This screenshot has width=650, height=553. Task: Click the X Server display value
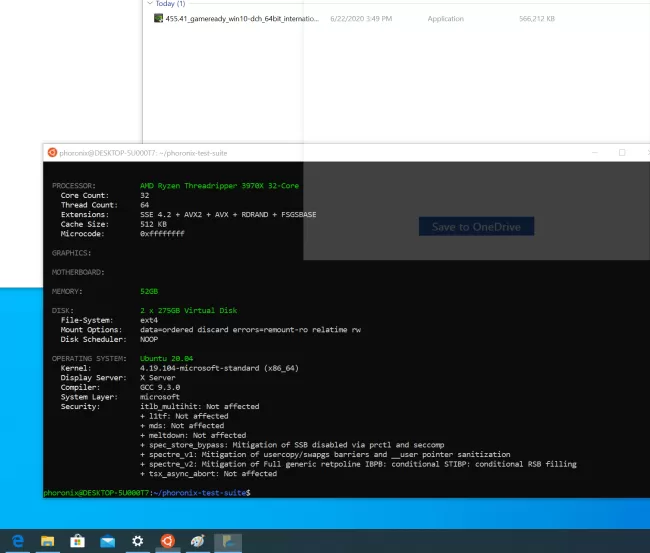click(158, 378)
